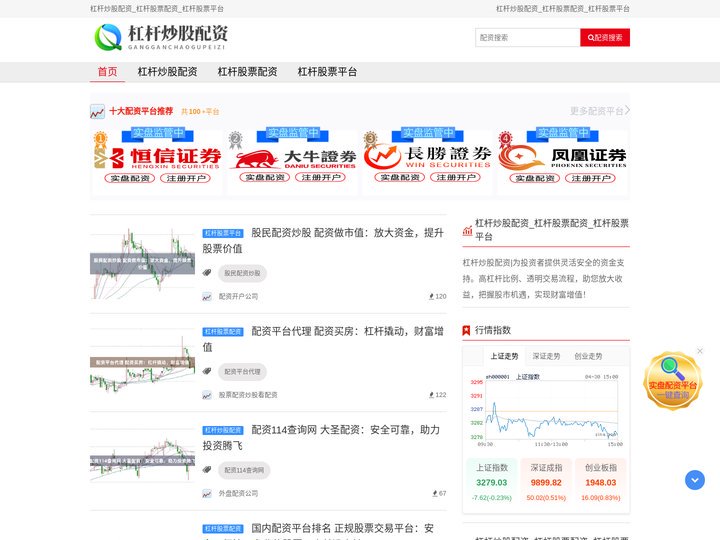Click 实盘配资 under 凤凰证券

point(535,178)
